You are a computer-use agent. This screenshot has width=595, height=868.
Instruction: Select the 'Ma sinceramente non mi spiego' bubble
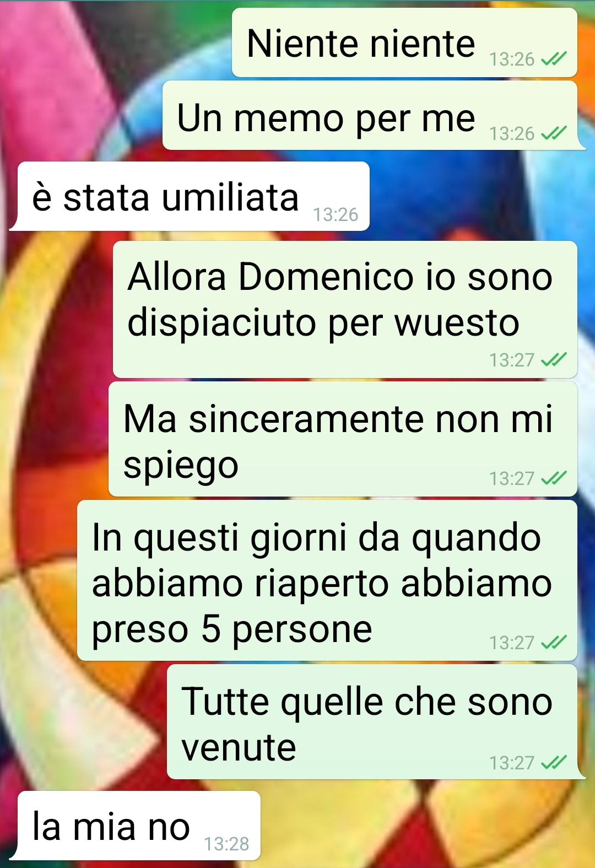(343, 439)
